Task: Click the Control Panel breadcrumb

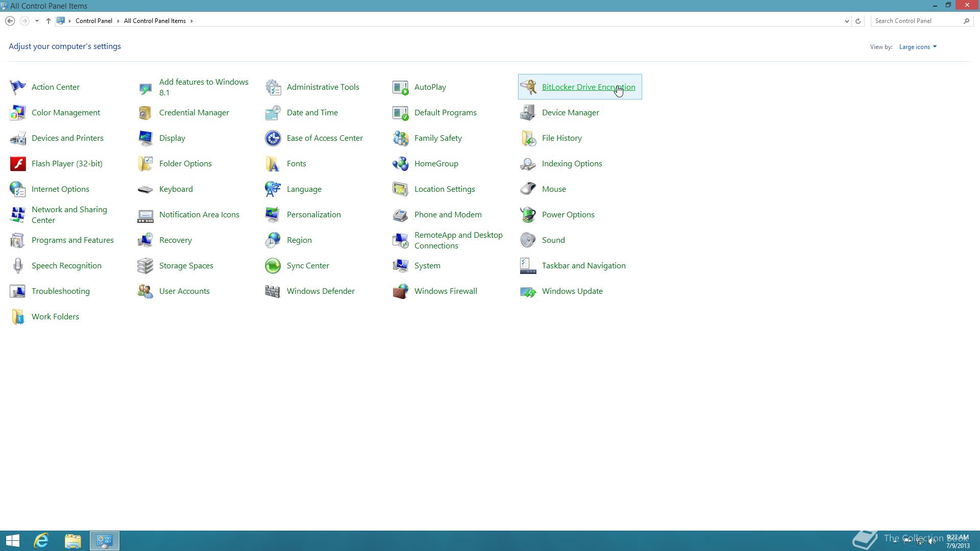Action: pyautogui.click(x=94, y=21)
